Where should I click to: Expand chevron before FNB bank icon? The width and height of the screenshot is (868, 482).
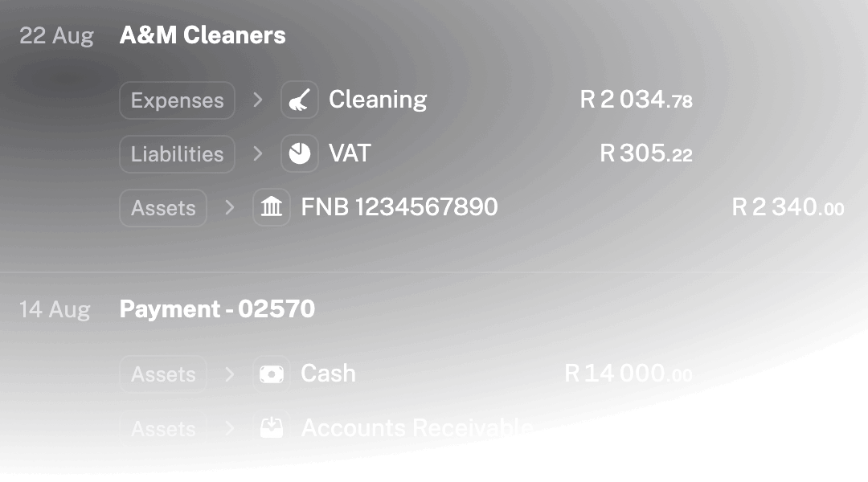point(230,207)
